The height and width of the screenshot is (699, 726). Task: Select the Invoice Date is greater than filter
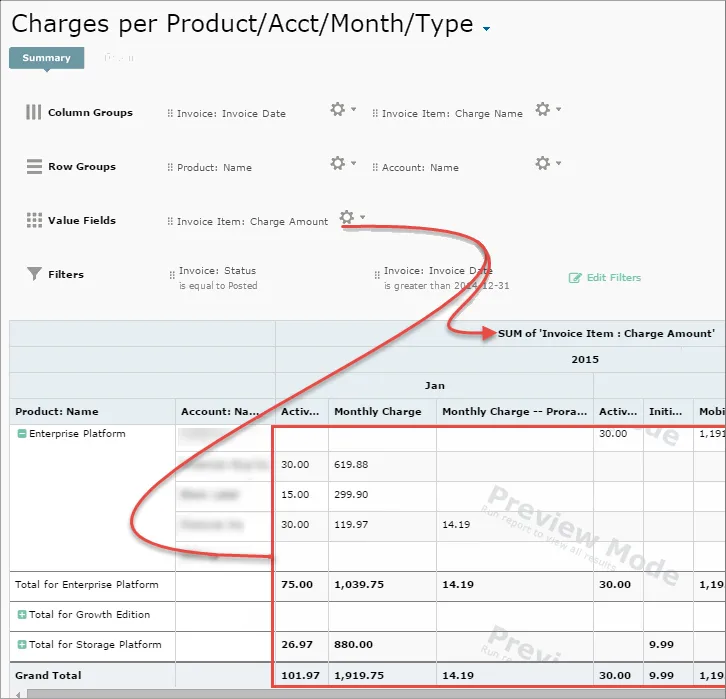446,278
